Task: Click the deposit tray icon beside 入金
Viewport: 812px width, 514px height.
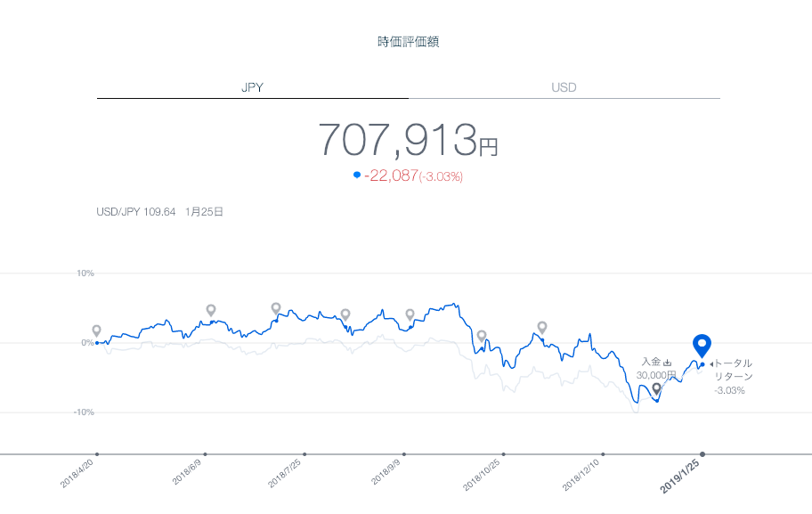Action: pos(667,363)
